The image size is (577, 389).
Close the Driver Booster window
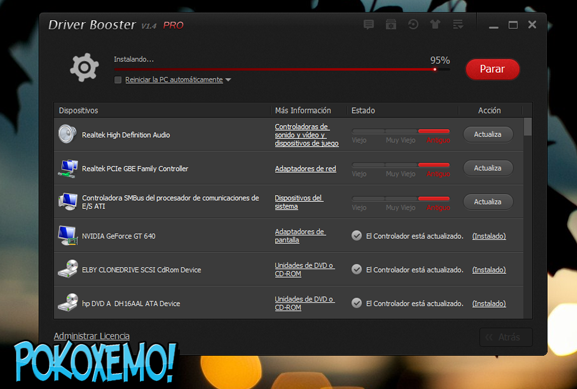pos(532,24)
